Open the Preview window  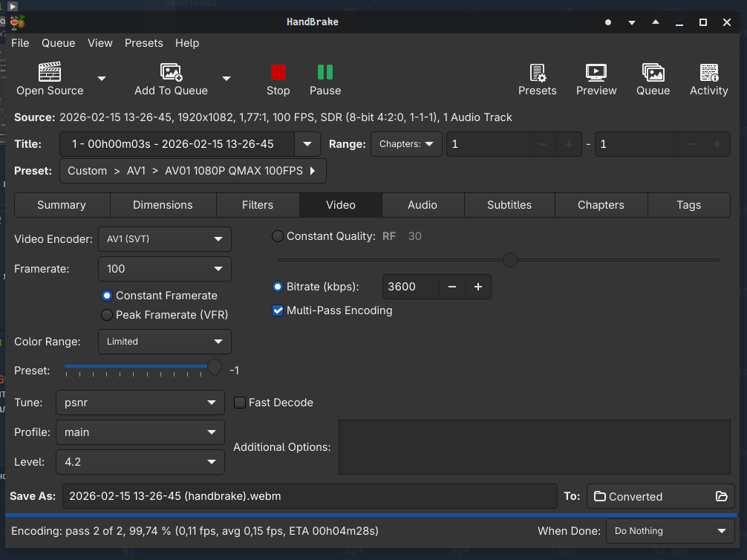pos(596,73)
